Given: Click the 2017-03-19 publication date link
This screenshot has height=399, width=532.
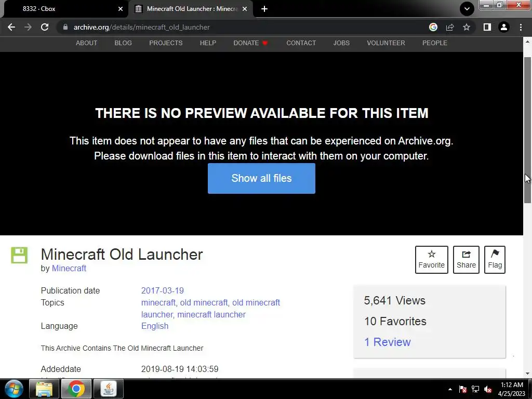Looking at the screenshot, I should (163, 291).
